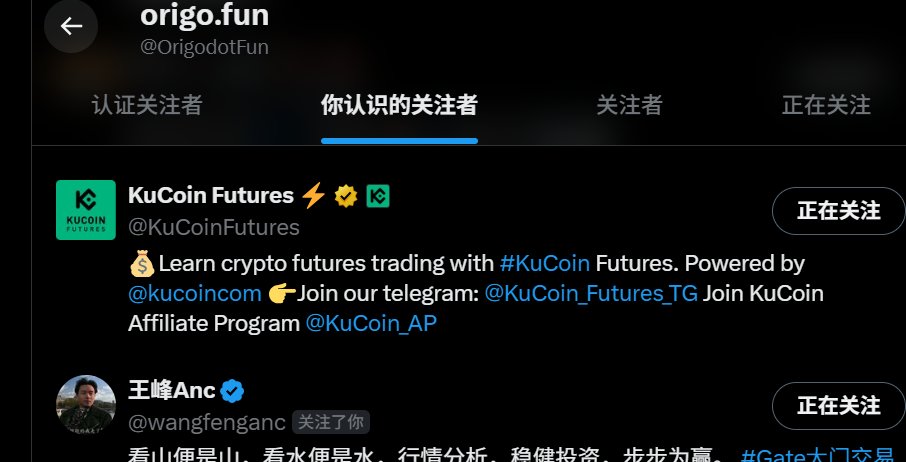Open 王峰Anc profile photo
This screenshot has height=462, width=906.
(86, 404)
